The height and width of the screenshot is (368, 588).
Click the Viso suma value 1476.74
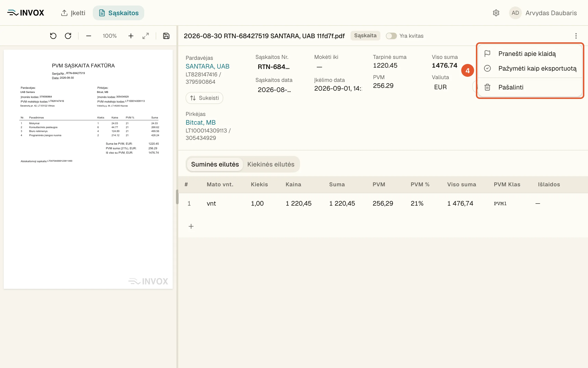(444, 66)
